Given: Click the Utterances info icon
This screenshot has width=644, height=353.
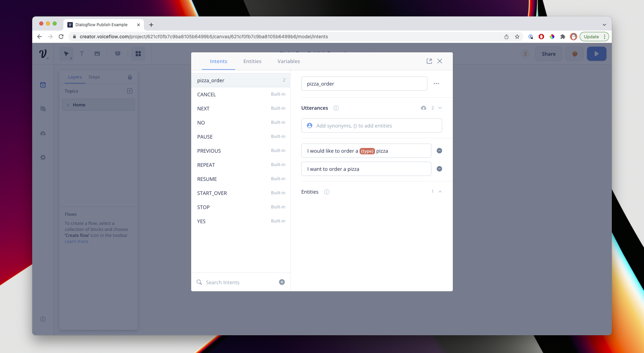Looking at the screenshot, I should [x=336, y=108].
